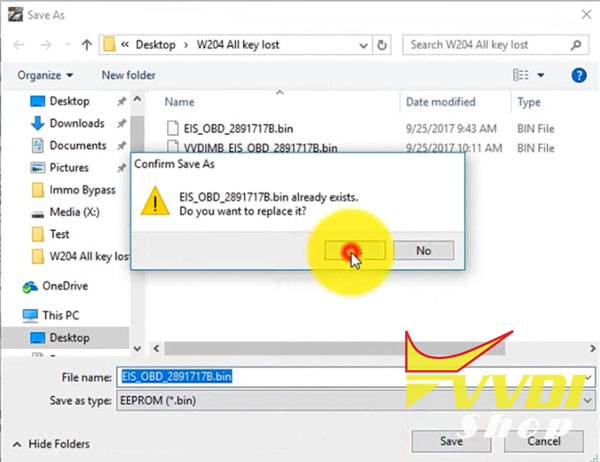Sort files by Type column
600x462 pixels.
pos(529,102)
